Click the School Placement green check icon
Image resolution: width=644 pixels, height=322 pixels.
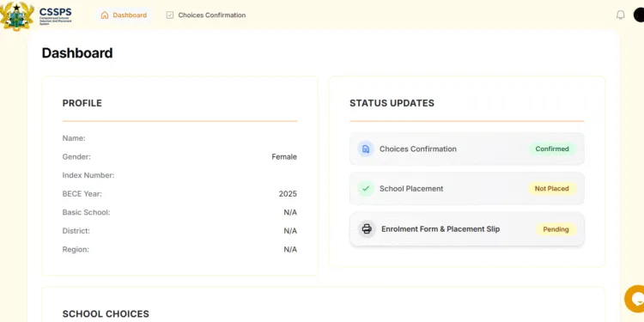pyautogui.click(x=366, y=189)
